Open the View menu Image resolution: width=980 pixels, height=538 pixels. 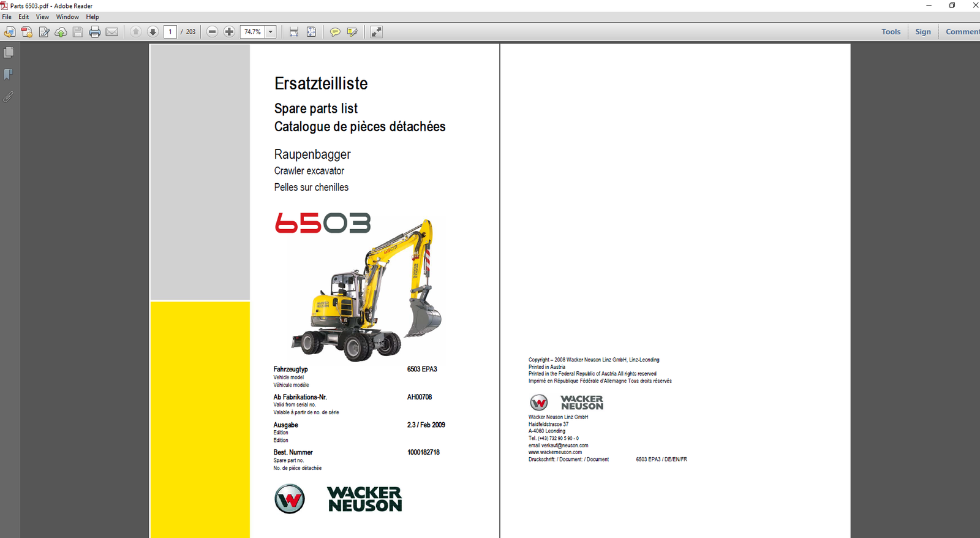[42, 17]
